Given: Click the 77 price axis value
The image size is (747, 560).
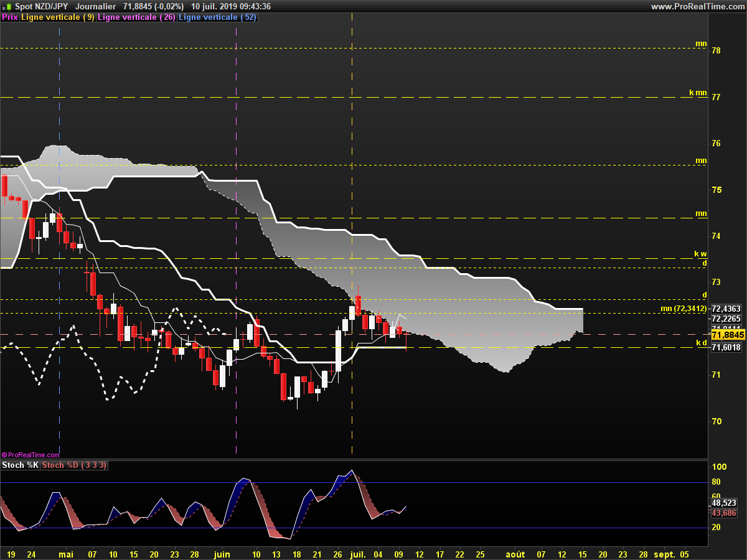Looking at the screenshot, I should click(x=716, y=97).
